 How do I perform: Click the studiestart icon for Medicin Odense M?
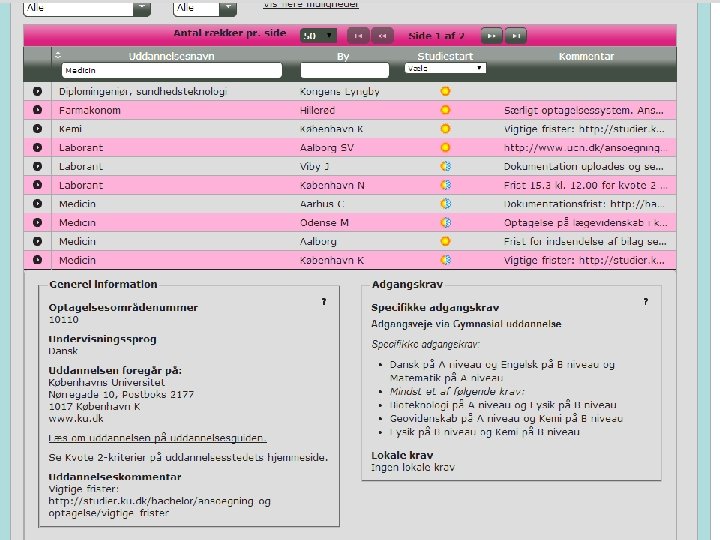[445, 223]
